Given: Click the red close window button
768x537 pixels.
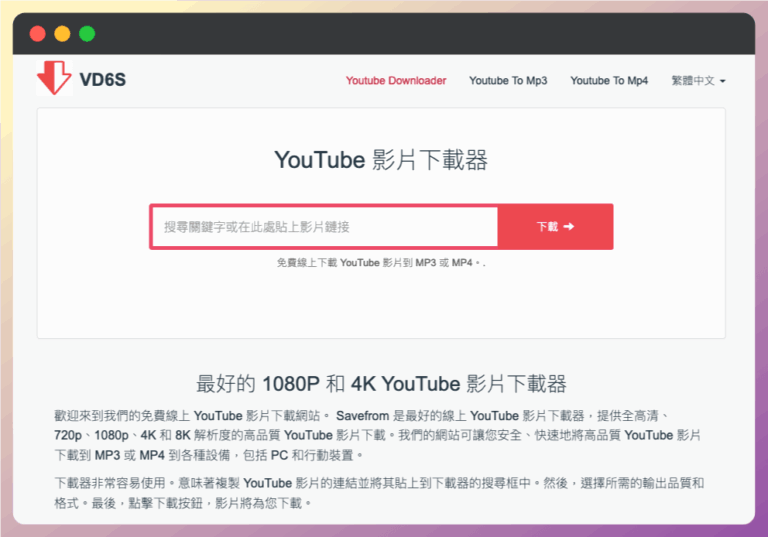Looking at the screenshot, I should click(38, 34).
